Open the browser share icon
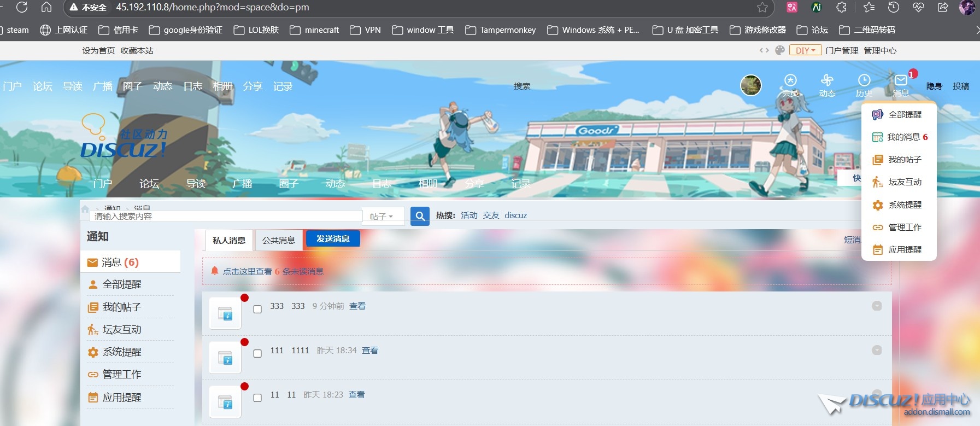This screenshot has width=980, height=426. pos(943,7)
